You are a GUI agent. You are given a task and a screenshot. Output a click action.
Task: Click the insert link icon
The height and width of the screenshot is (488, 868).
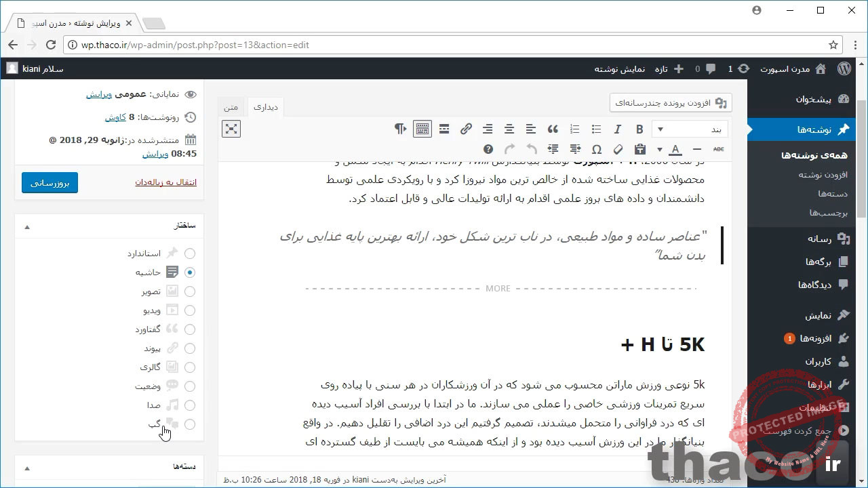click(x=466, y=129)
